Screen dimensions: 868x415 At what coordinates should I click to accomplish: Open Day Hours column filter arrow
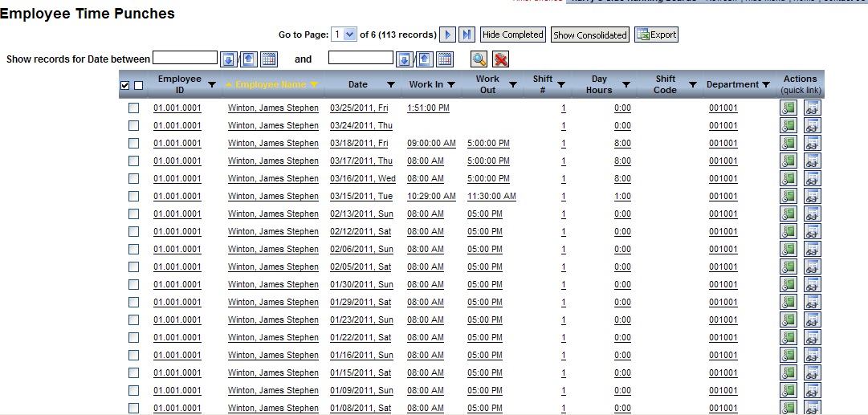point(626,84)
